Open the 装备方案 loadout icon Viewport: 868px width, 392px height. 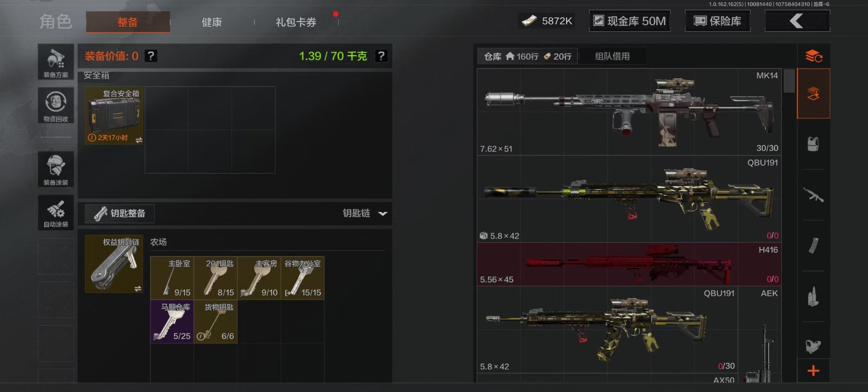(56, 62)
